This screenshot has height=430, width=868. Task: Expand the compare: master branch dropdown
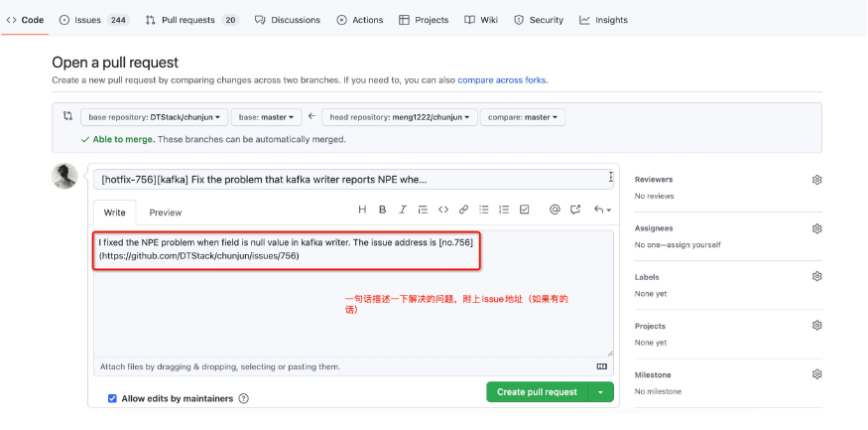point(523,117)
